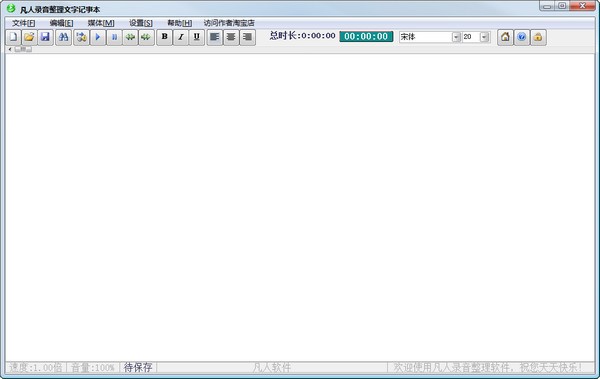This screenshot has width=600, height=379.
Task: Open the 编辑[E] menu
Action: [x=61, y=23]
